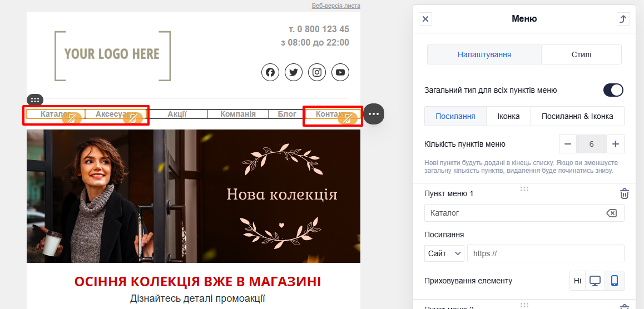Click the https:// link input field

pos(546,253)
